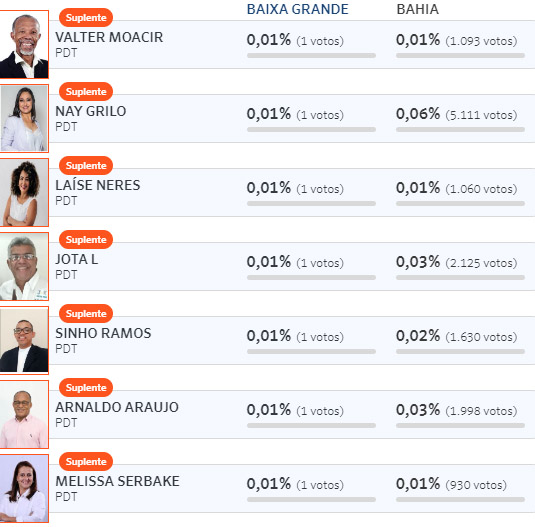Click the 5.111 votos figure for Nay Grilo
The width and height of the screenshot is (535, 527).
pyautogui.click(x=481, y=115)
